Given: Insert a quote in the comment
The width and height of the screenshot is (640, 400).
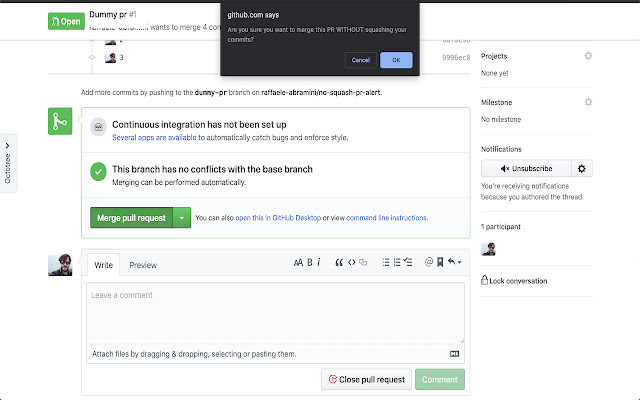Looking at the screenshot, I should coord(339,262).
